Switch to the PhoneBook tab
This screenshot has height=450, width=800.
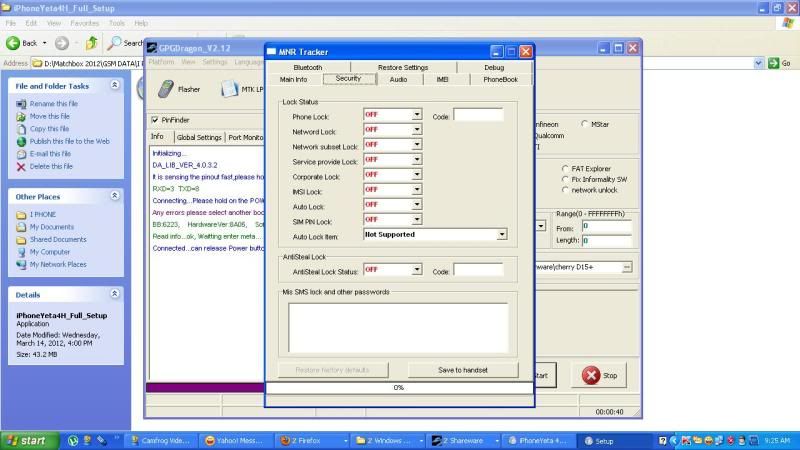501,80
